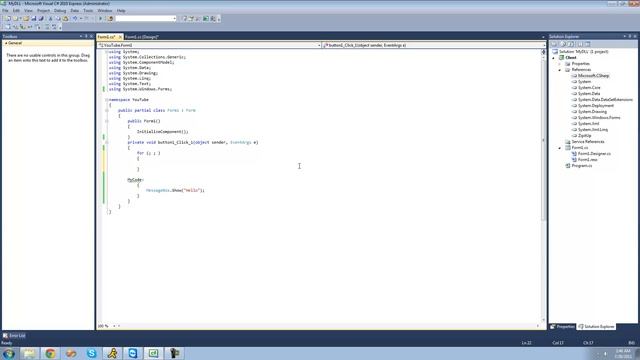Collapse the General group in Toolbox

click(6, 43)
